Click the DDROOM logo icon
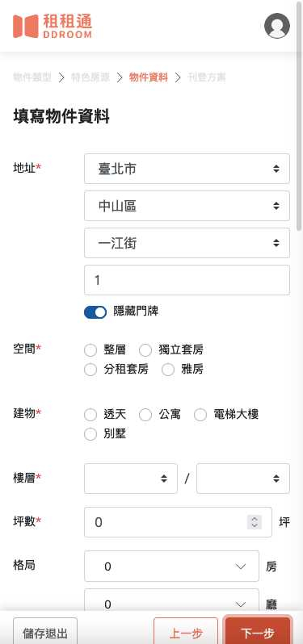The image size is (303, 644). coord(26,26)
